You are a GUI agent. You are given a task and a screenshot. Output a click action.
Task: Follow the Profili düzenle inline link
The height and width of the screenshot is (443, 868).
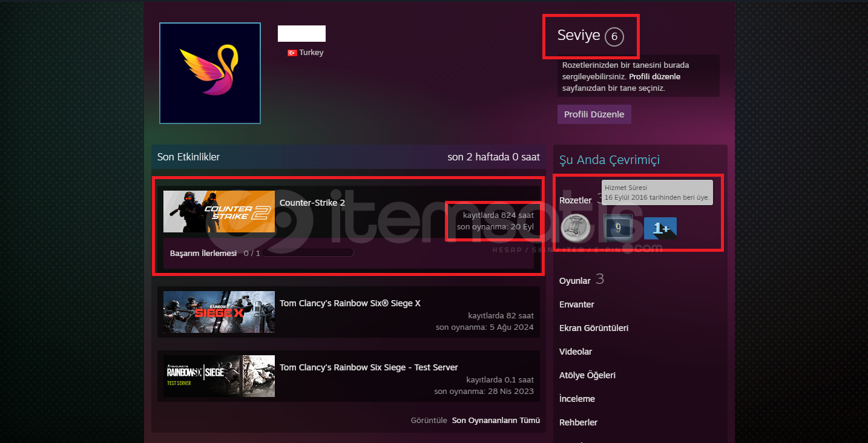point(655,77)
